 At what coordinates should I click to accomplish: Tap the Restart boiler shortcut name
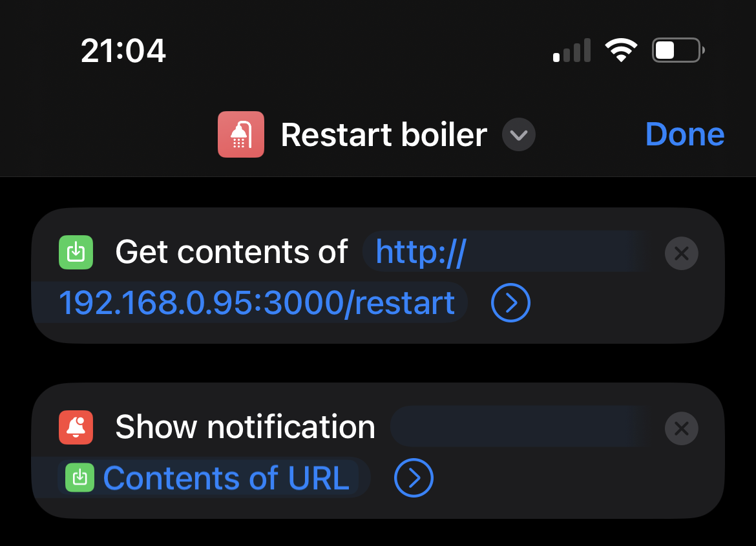pyautogui.click(x=384, y=135)
